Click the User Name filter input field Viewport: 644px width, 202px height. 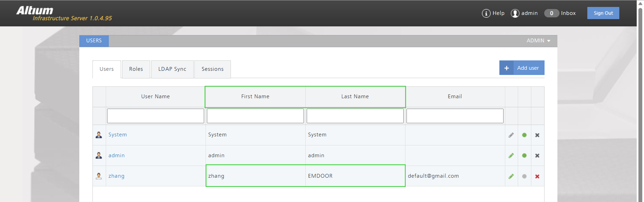155,116
